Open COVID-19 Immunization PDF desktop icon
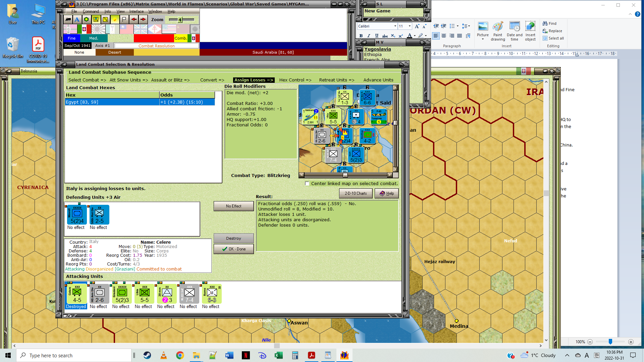The image size is (644, 362). (x=38, y=50)
